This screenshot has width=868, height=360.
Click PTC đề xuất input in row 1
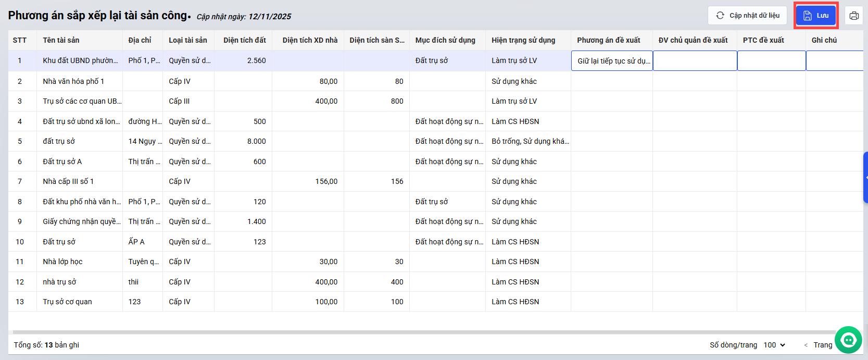coord(771,61)
